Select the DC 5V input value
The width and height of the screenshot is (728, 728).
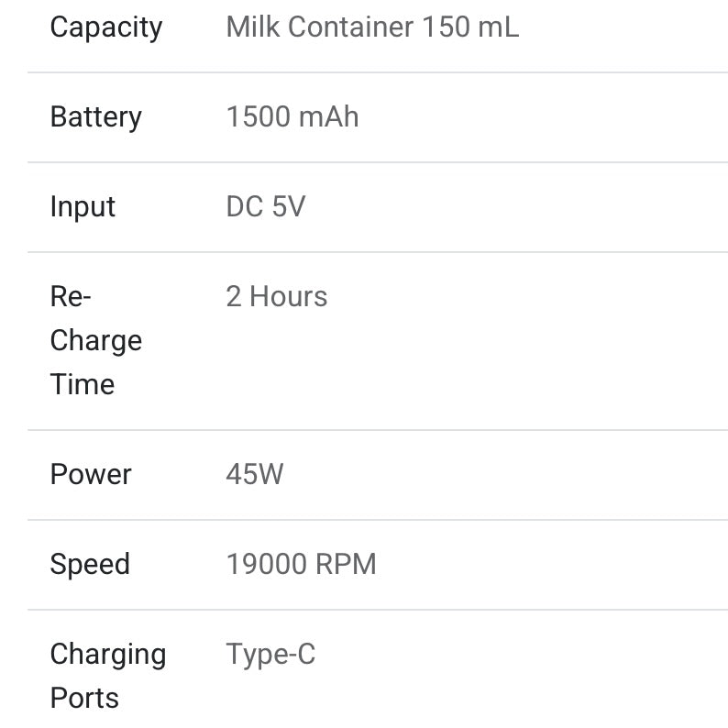click(x=265, y=207)
